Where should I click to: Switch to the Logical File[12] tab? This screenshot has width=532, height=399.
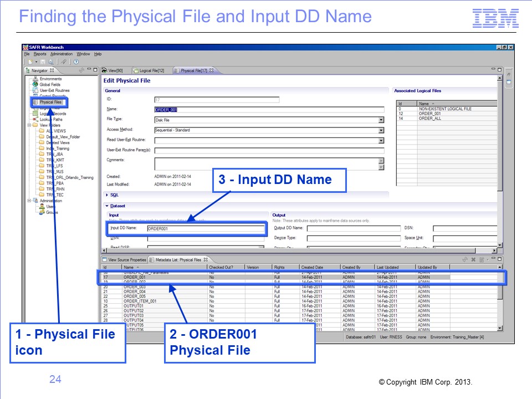[149, 70]
